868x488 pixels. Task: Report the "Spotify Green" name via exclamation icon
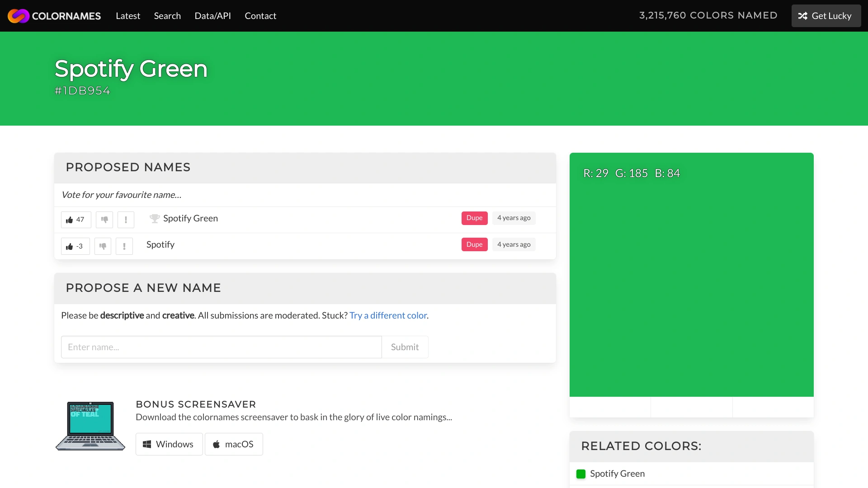pyautogui.click(x=126, y=220)
